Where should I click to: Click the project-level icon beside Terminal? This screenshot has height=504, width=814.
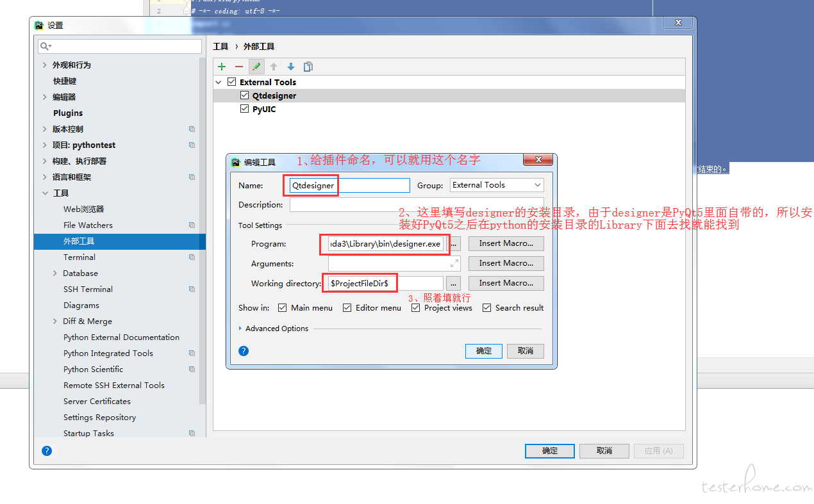192,257
